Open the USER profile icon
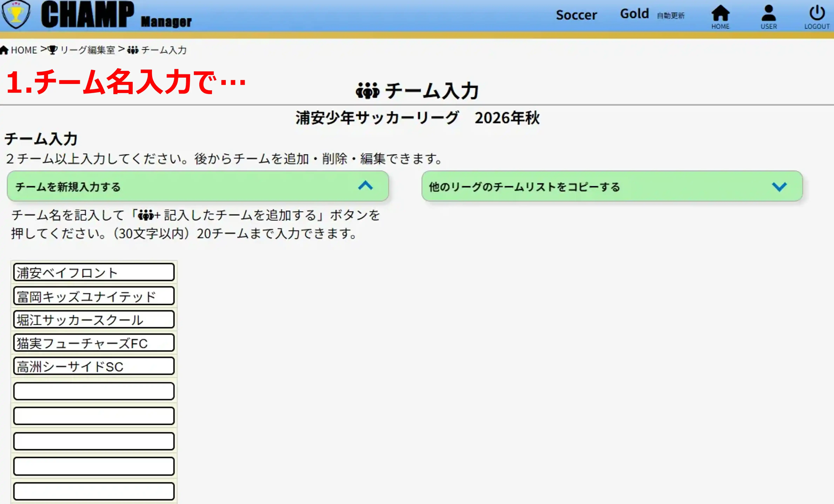This screenshot has width=834, height=504. point(769,17)
